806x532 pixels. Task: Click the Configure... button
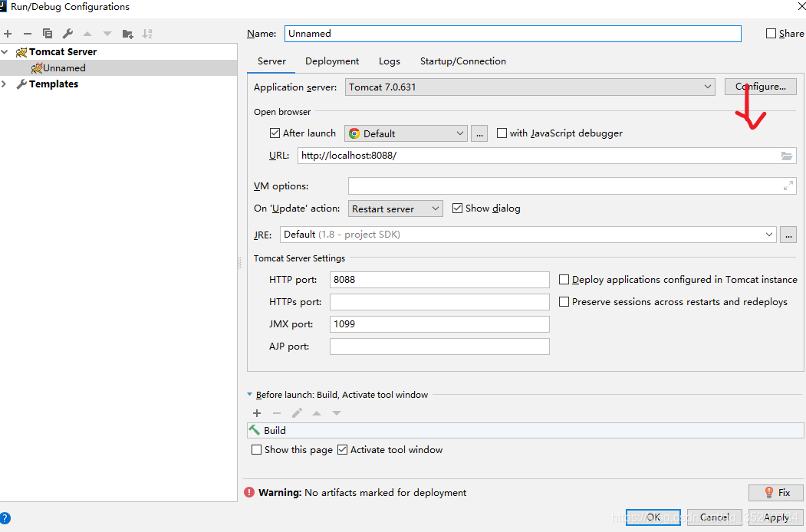pos(760,87)
